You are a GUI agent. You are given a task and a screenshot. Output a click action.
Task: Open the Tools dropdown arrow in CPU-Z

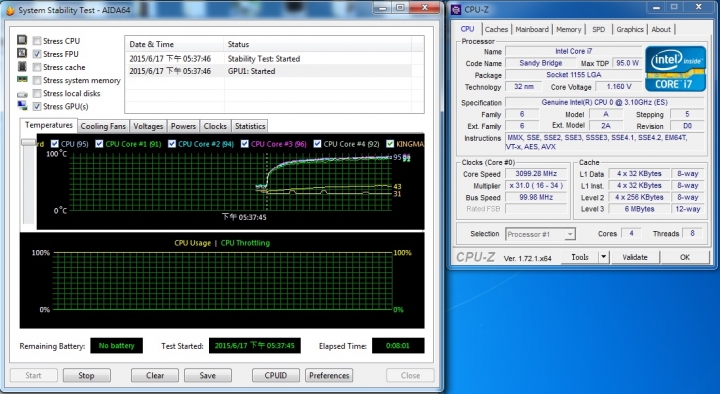604,257
